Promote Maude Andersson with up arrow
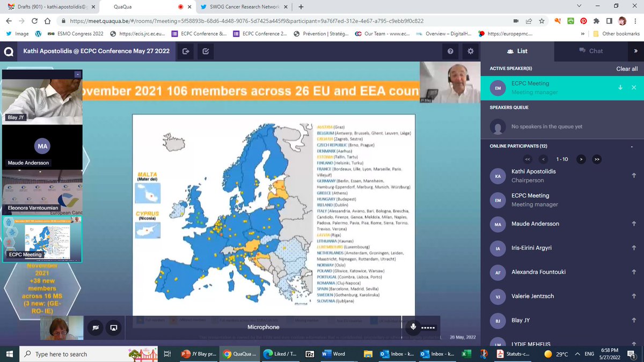Image resolution: width=644 pixels, height=362 pixels. (634, 224)
